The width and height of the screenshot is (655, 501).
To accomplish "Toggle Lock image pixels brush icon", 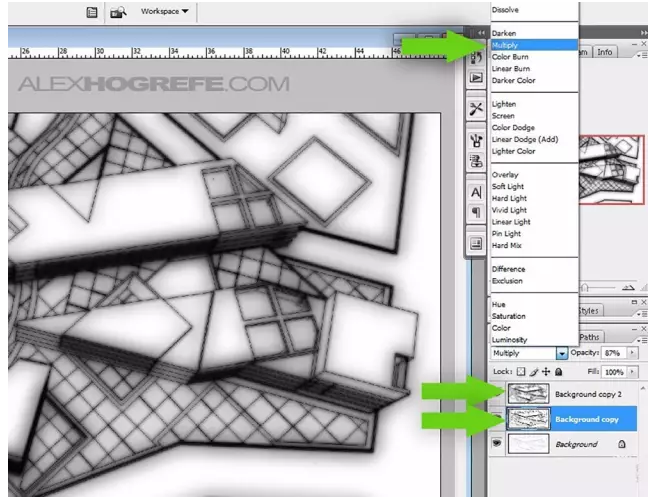I will 533,371.
